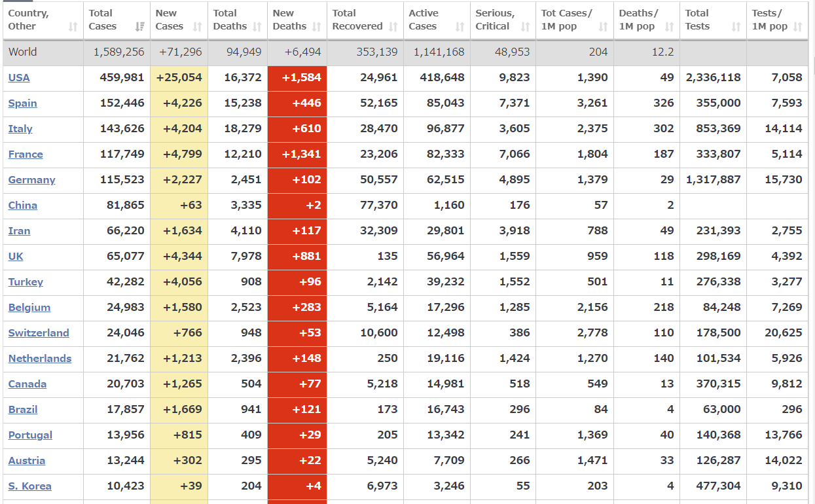The height and width of the screenshot is (504, 815).
Task: Select Portugal active cases 13,342
Action: [x=446, y=435]
